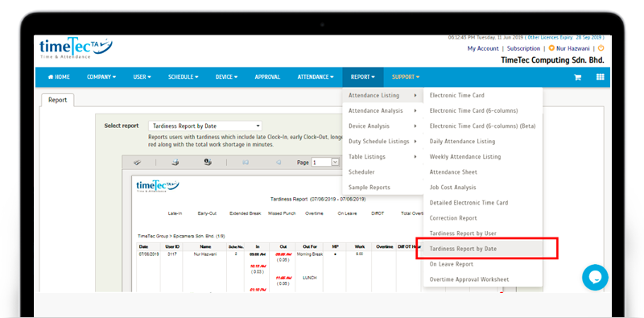Image resolution: width=644 pixels, height=318 pixels.
Task: Open the My Account link
Action: [x=482, y=48]
